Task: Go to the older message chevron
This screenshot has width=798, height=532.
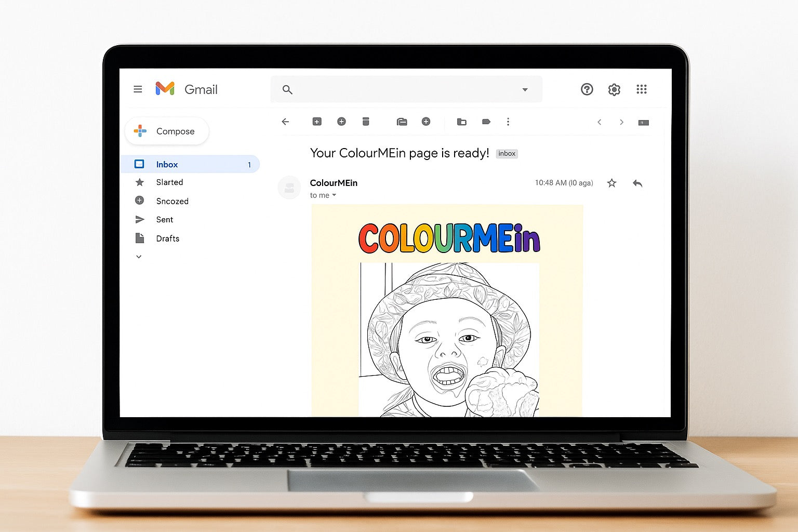Action: [621, 122]
